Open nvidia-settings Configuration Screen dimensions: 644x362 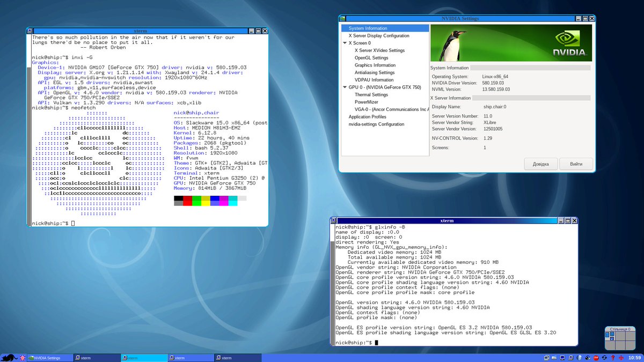click(376, 124)
